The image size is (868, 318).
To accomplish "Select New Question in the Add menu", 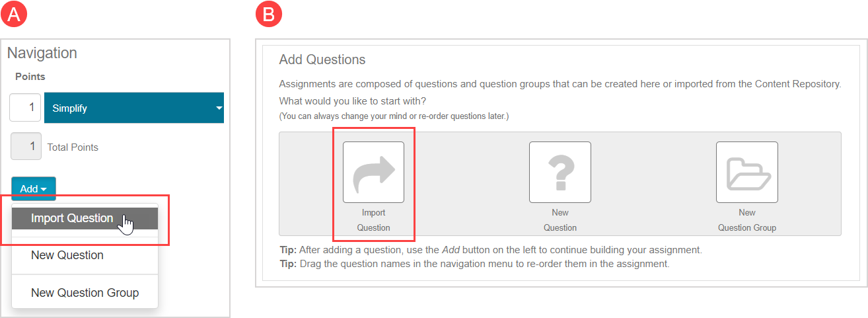I will coord(67,255).
